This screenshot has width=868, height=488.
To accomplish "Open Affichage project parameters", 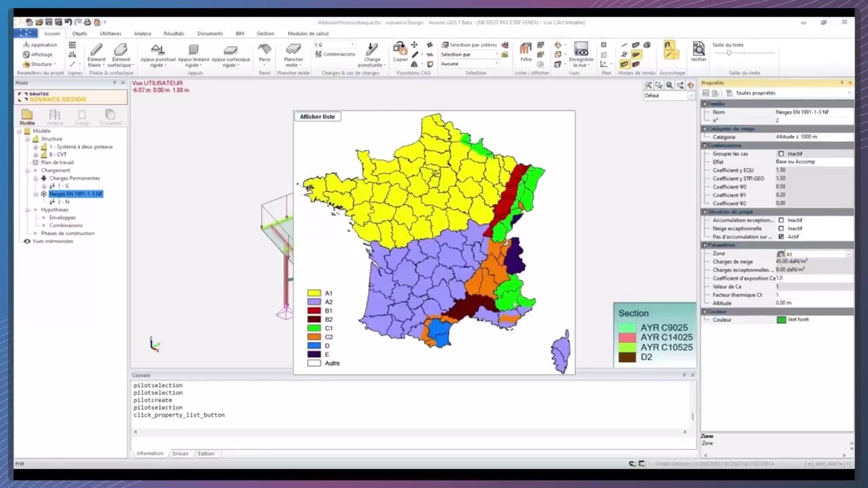I will pos(37,54).
